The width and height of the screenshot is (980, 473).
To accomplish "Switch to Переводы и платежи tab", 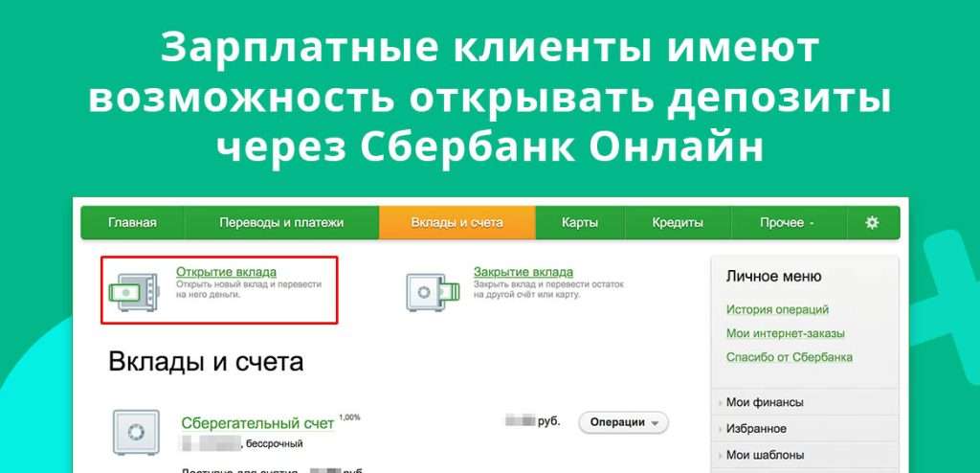I will (x=281, y=222).
